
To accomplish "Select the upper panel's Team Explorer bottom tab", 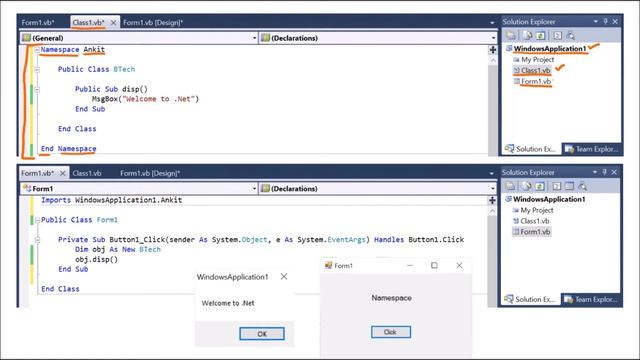I will pyautogui.click(x=591, y=149).
